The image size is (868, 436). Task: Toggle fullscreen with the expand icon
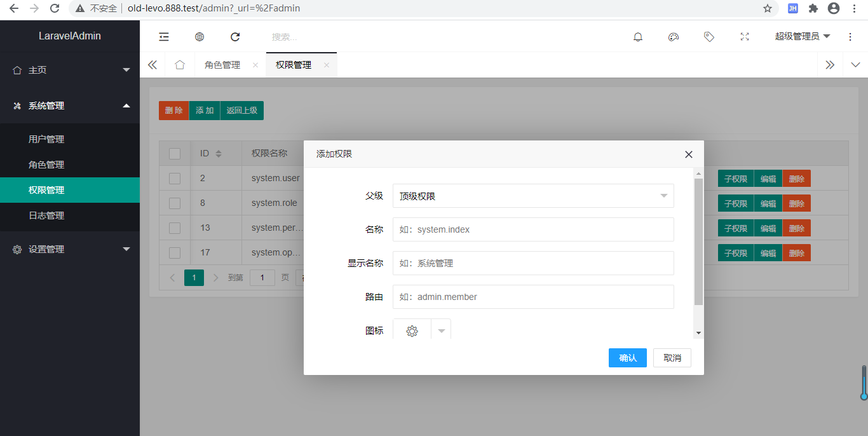745,37
